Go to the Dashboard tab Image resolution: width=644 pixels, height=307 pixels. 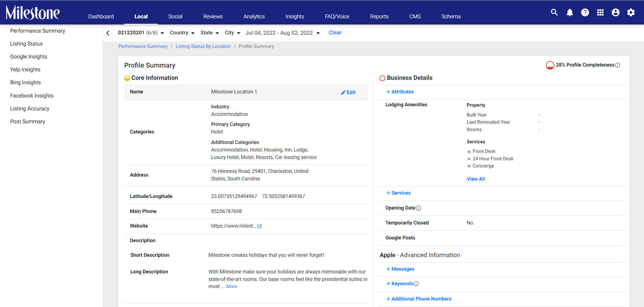(x=101, y=16)
